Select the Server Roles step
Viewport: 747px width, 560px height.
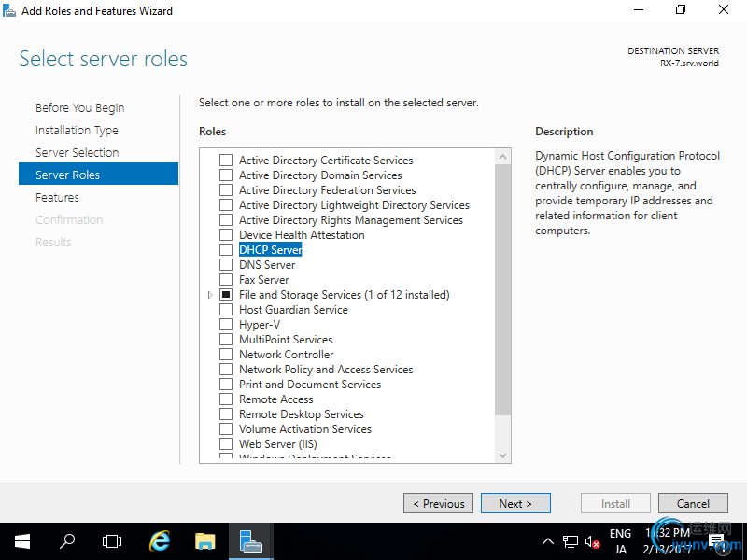[x=98, y=175]
